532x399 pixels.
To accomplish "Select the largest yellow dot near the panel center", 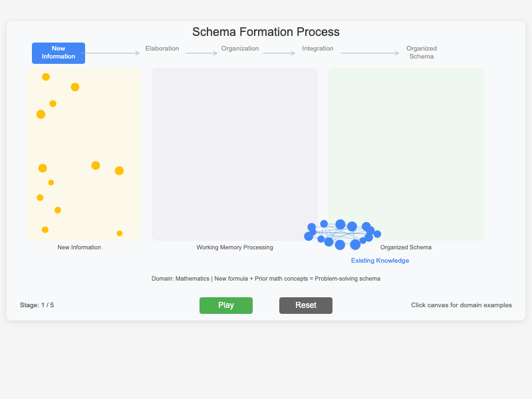I will (95, 166).
